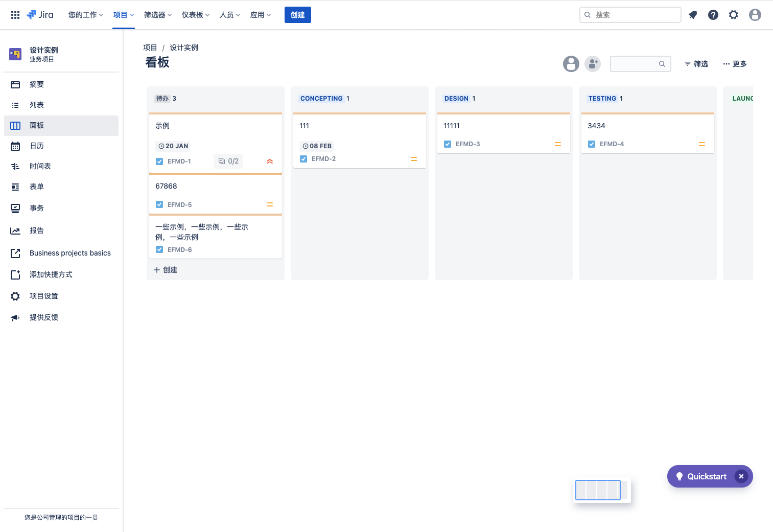Open the card titled 67868
The height and width of the screenshot is (532, 773).
coord(216,193)
